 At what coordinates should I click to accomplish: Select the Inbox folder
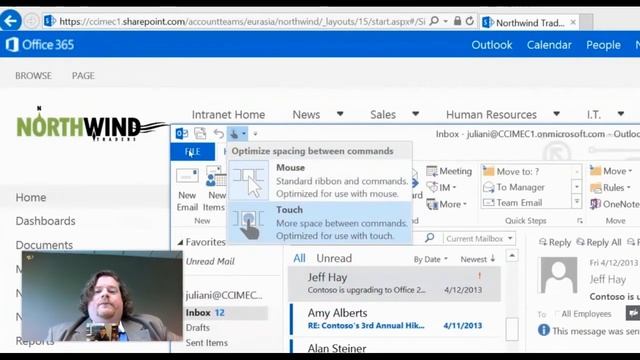[x=205, y=313]
